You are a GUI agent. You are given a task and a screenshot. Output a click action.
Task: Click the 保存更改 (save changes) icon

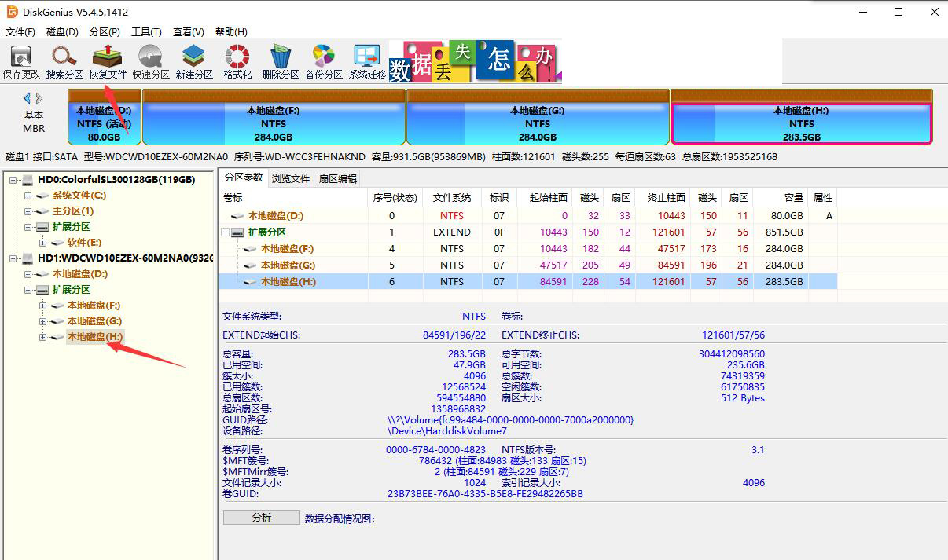(21, 59)
